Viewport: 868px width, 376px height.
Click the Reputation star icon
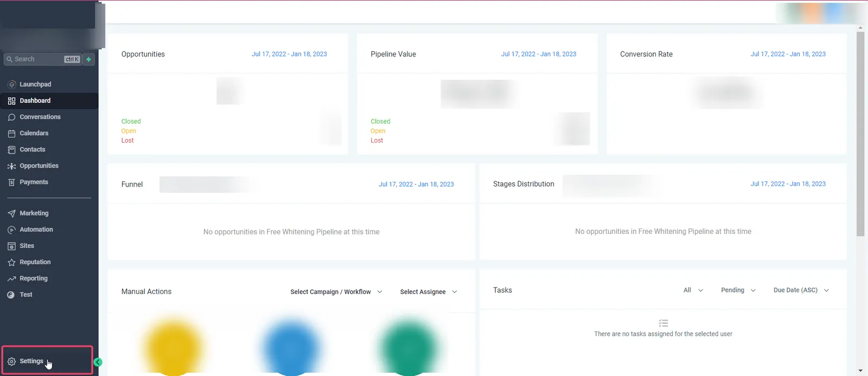coord(12,263)
